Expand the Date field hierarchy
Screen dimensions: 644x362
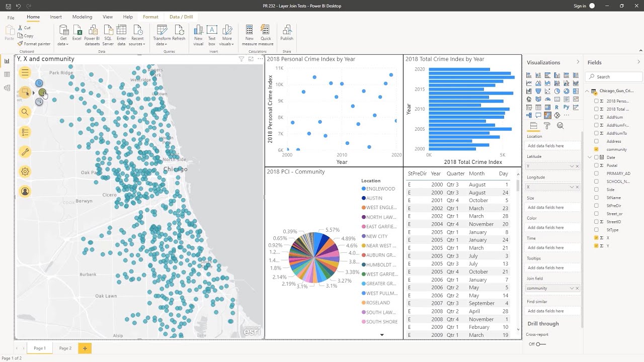pyautogui.click(x=590, y=157)
